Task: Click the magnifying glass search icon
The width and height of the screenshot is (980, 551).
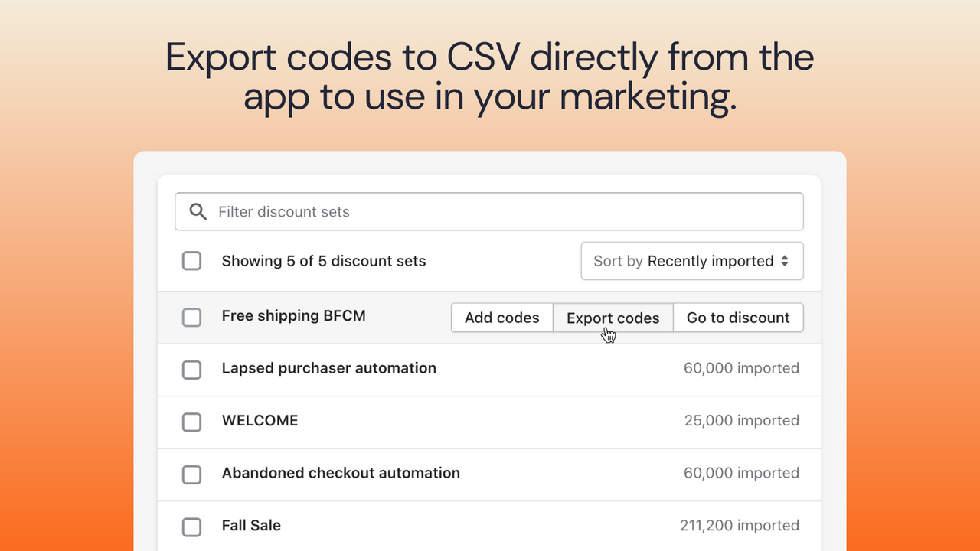Action: click(198, 211)
